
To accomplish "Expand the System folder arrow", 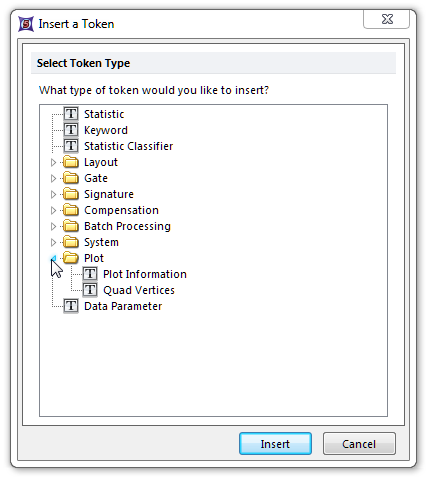I will click(53, 242).
